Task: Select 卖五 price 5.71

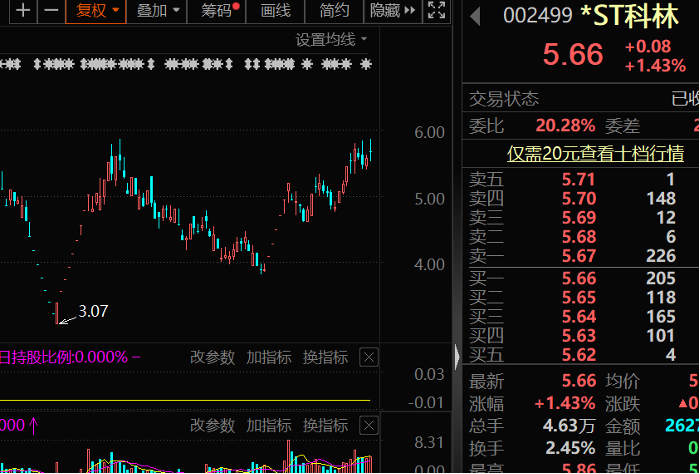Action: pyautogui.click(x=579, y=180)
